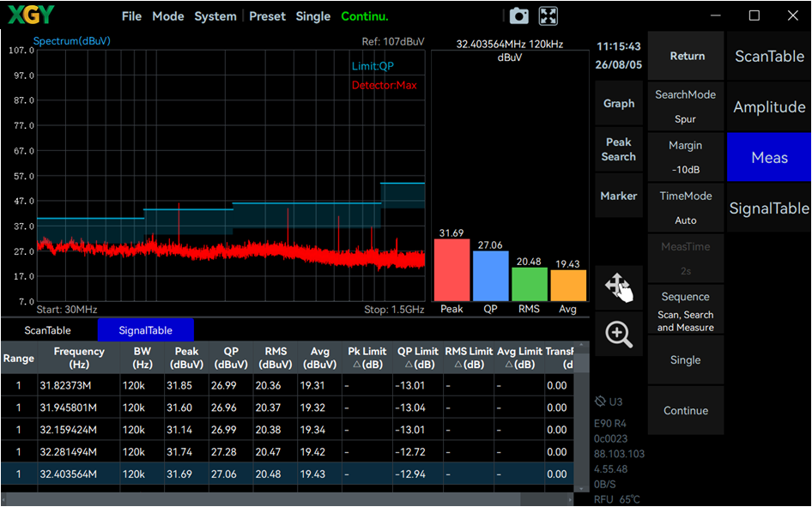Image resolution: width=812 pixels, height=507 pixels.
Task: Change Sequence Scan, Search and Measure
Action: tap(686, 310)
